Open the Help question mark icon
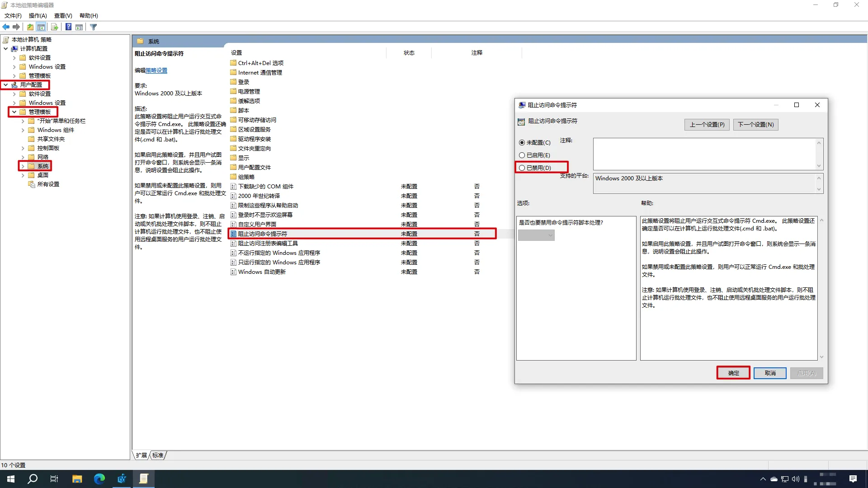The width and height of the screenshot is (868, 488). pyautogui.click(x=68, y=27)
